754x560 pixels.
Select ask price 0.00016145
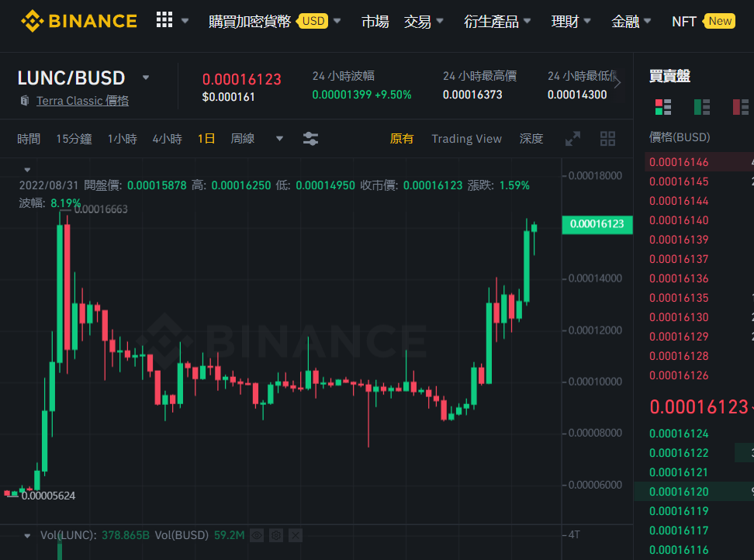[679, 181]
